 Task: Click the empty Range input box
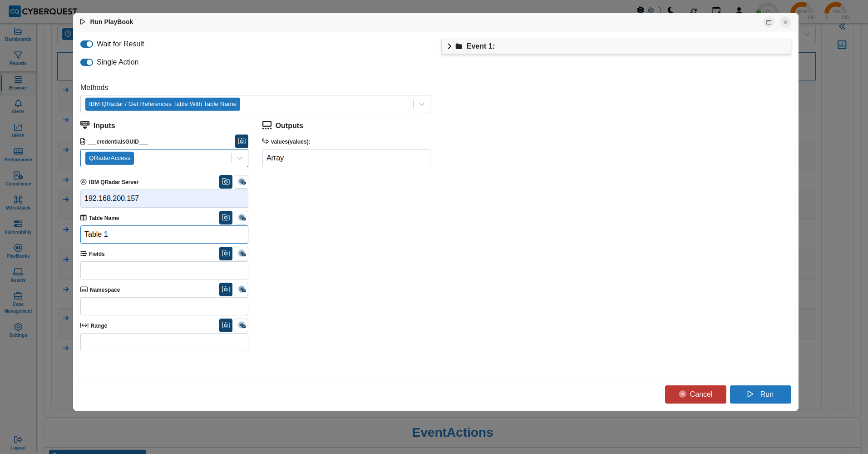[164, 342]
